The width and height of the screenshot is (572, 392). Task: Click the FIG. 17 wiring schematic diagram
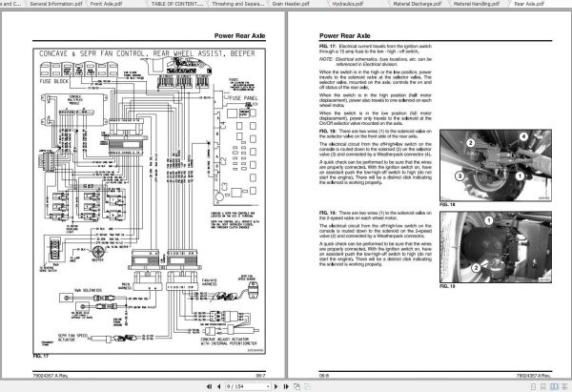click(149, 200)
